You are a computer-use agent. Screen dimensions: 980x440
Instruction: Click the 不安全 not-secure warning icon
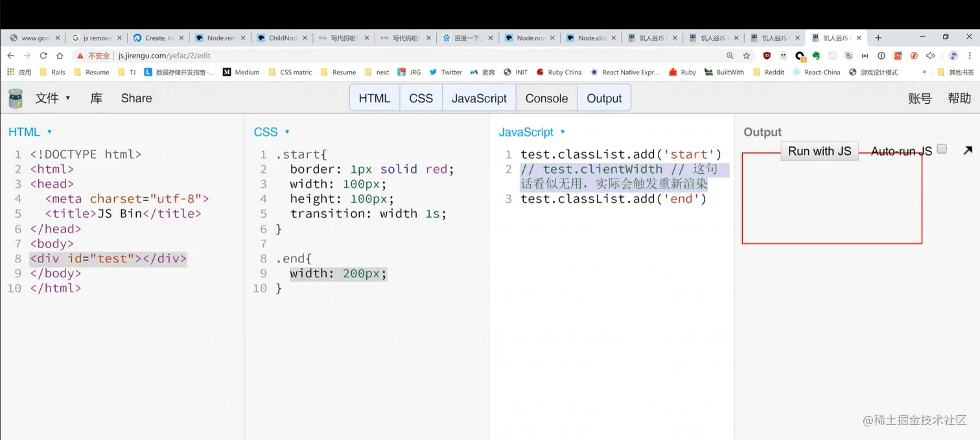82,56
